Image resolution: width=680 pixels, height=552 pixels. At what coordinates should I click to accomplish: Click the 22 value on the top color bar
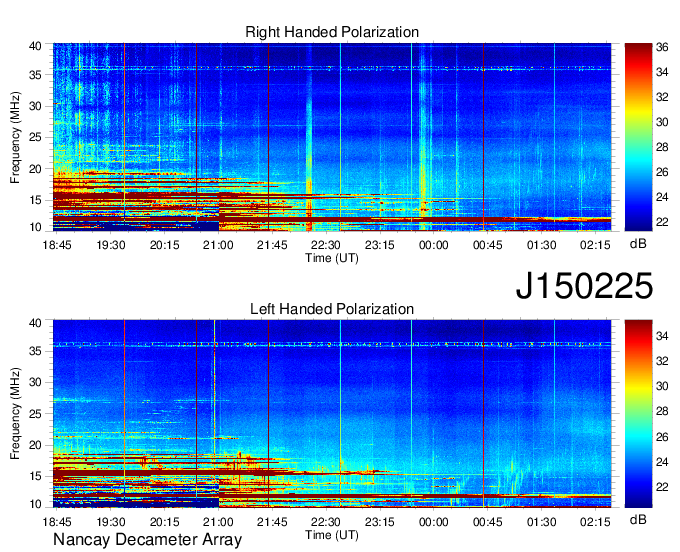pyautogui.click(x=662, y=222)
